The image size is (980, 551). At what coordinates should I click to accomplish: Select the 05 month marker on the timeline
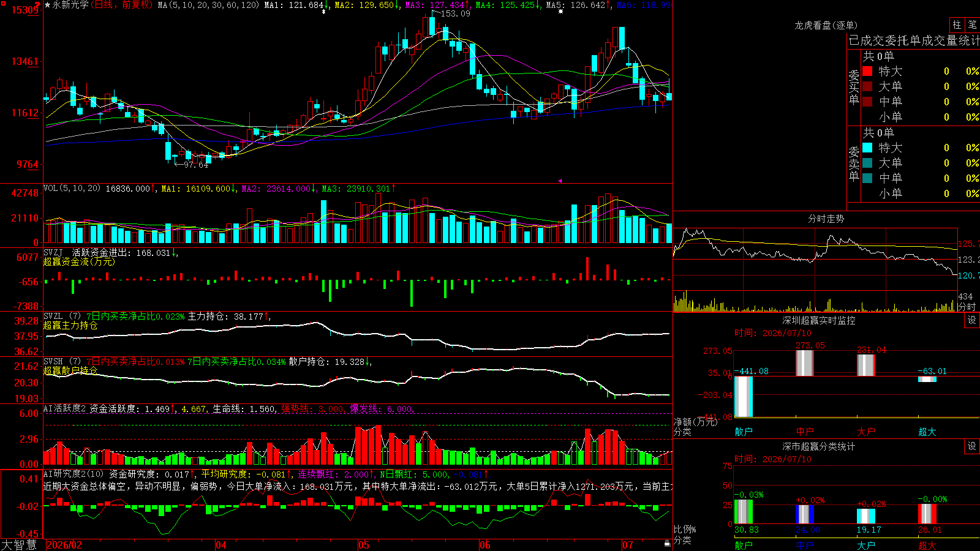point(364,545)
